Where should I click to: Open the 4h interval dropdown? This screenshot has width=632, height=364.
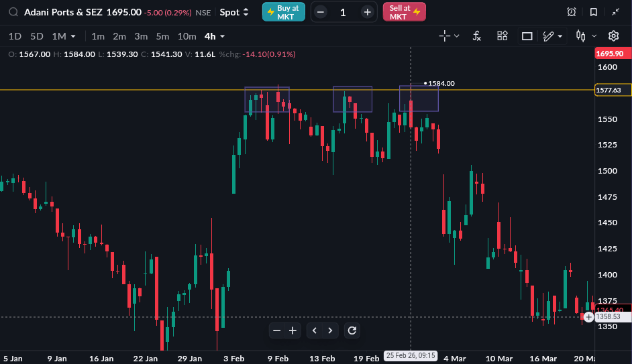[215, 36]
